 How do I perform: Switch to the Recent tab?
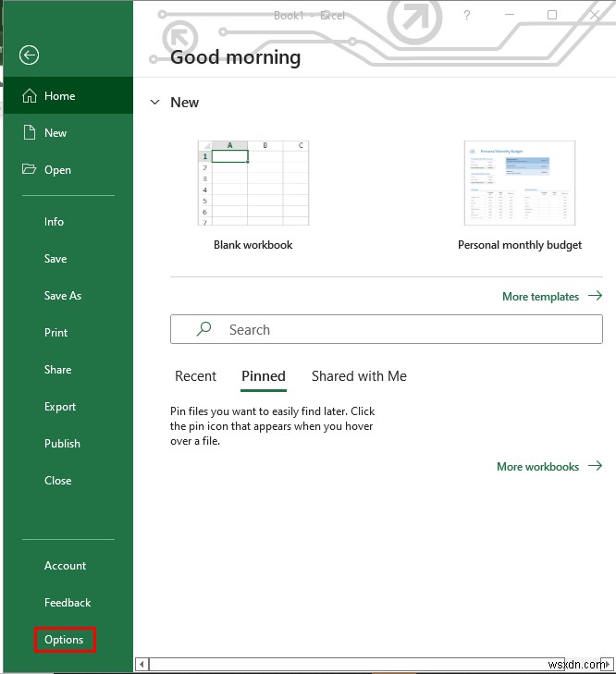195,376
